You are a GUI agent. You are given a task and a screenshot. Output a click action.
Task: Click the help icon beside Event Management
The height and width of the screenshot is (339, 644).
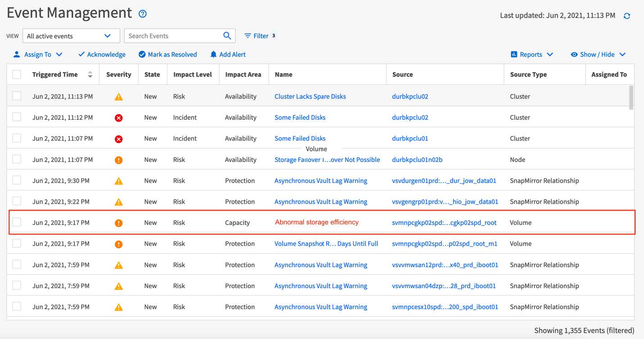click(143, 14)
